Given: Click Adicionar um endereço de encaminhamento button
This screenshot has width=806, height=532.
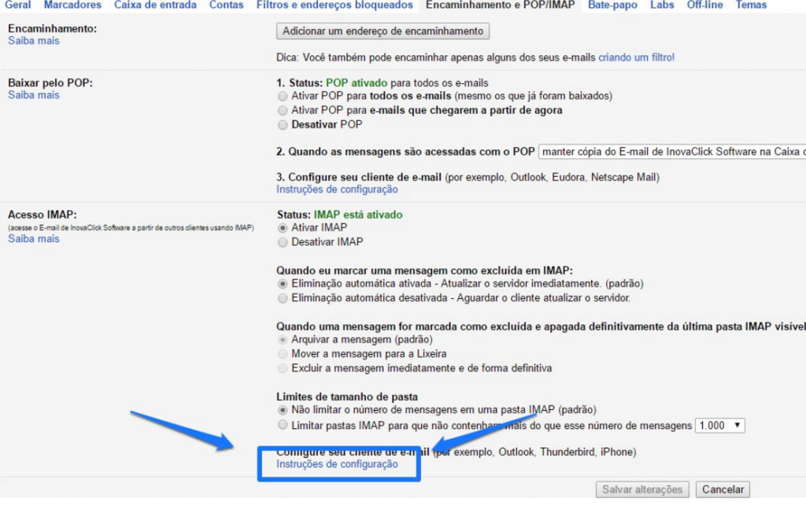Looking at the screenshot, I should tap(383, 31).
